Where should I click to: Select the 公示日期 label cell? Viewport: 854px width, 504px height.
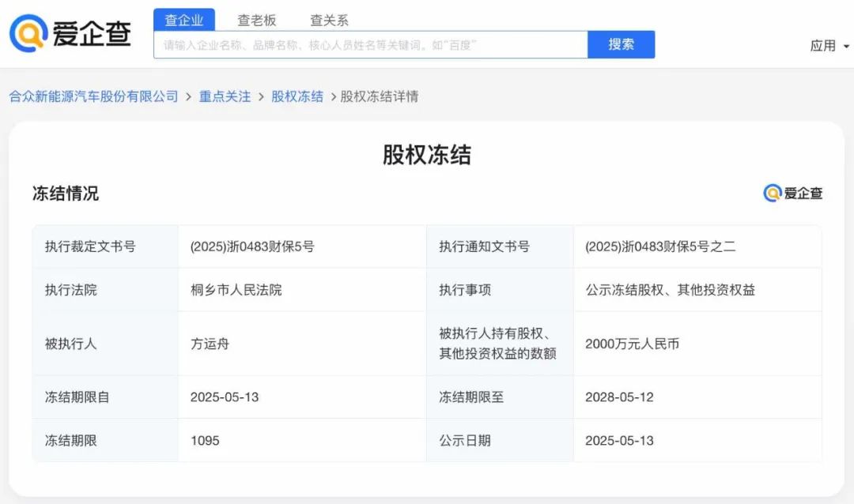[500, 441]
